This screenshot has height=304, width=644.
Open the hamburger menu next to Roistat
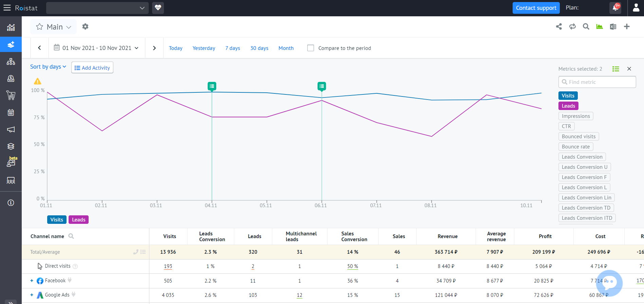[7, 8]
